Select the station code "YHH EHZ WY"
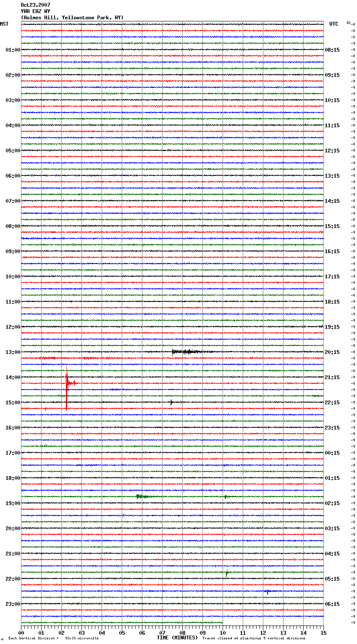The image size is (357, 644). tap(35, 11)
